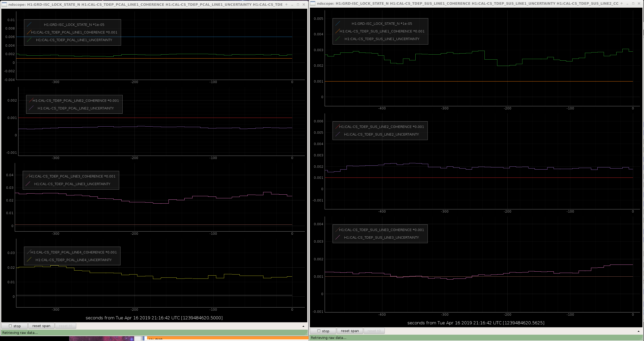Click the ndscope window icon in the left title bar
Screen dimensions: 644x341
pyautogui.click(x=4, y=4)
